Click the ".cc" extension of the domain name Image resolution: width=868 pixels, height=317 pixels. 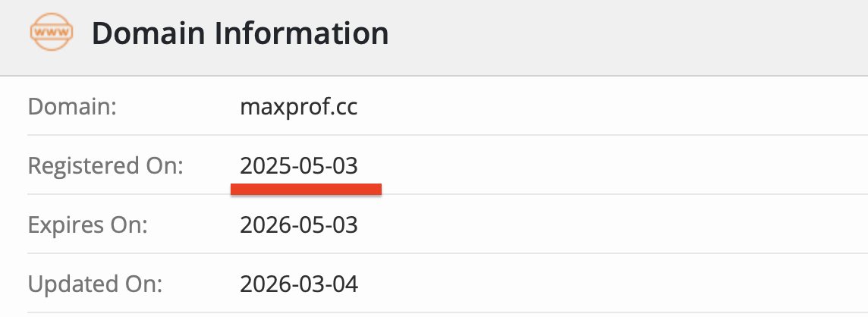pyautogui.click(x=343, y=106)
